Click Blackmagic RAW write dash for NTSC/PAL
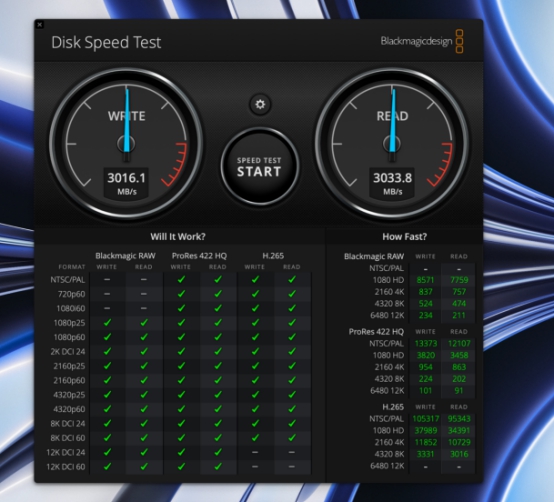554x502 pixels. pyautogui.click(x=107, y=279)
